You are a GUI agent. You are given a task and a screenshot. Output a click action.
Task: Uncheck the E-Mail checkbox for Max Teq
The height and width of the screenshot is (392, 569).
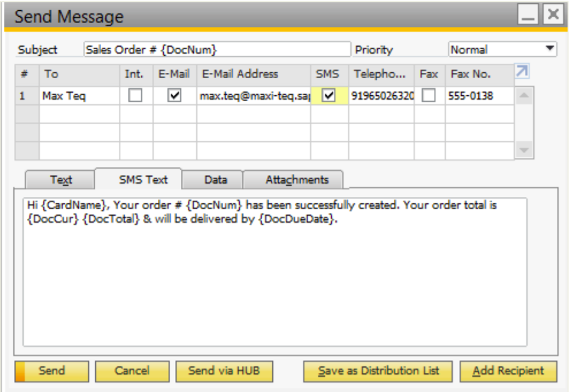pos(174,96)
